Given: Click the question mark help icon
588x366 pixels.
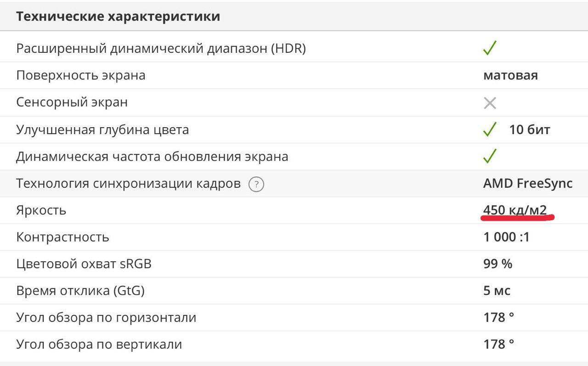Looking at the screenshot, I should coord(256,185).
